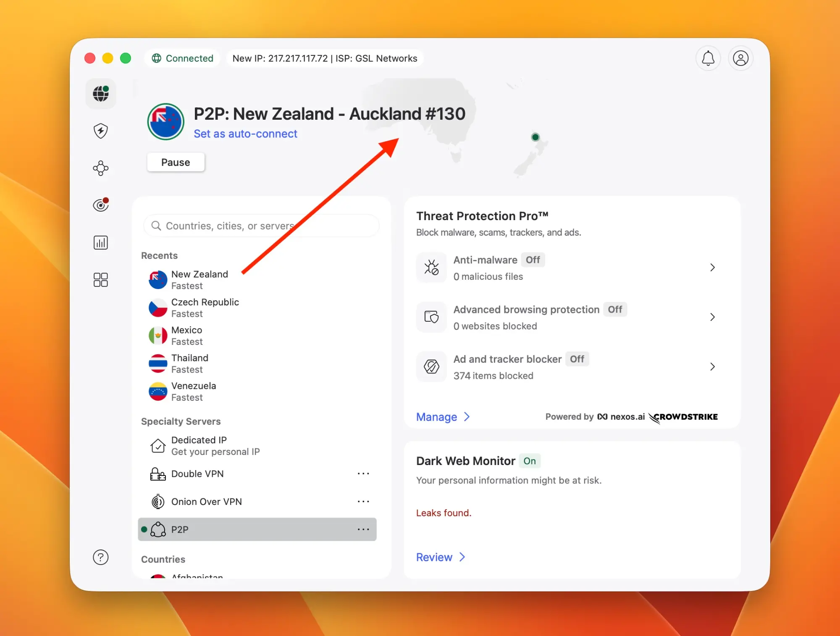Select Onion Over VPN specialty server
The image size is (840, 636).
coord(206,502)
